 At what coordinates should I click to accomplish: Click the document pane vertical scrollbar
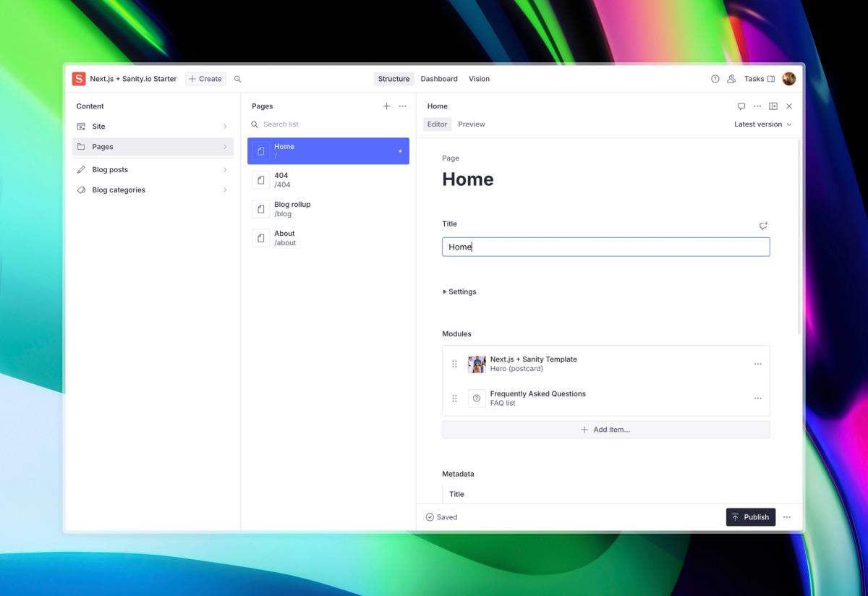[x=799, y=237]
